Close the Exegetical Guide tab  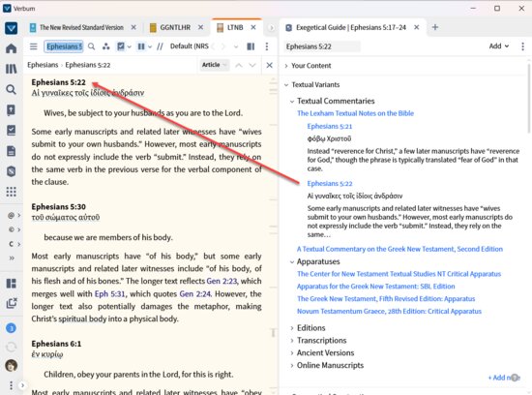417,27
